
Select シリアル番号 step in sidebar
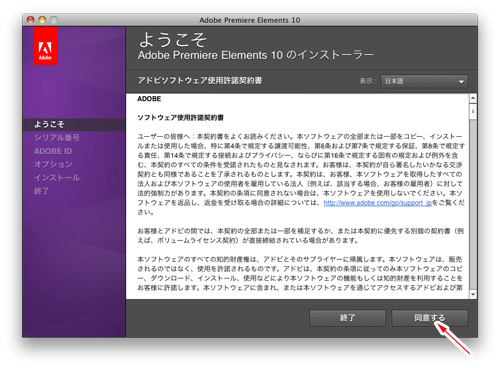(x=57, y=137)
